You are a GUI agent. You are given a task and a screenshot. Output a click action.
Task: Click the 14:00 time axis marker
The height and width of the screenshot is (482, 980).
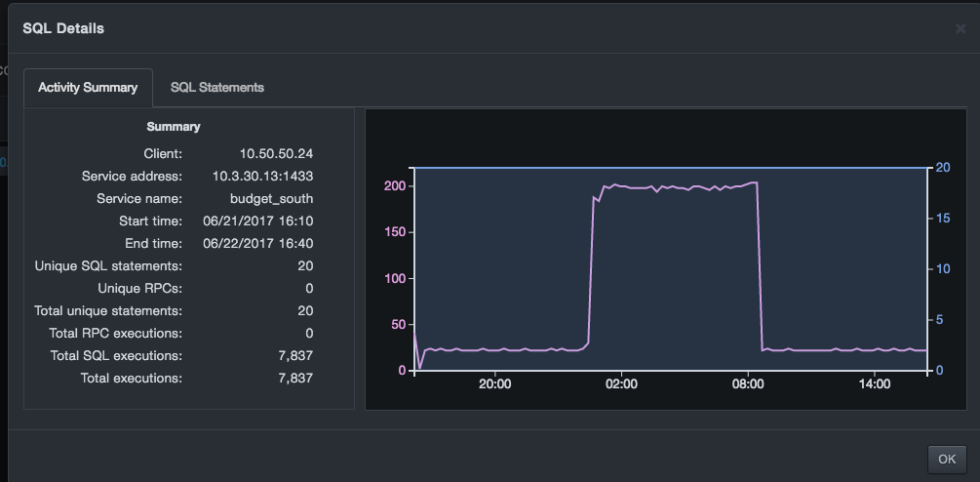click(875, 384)
